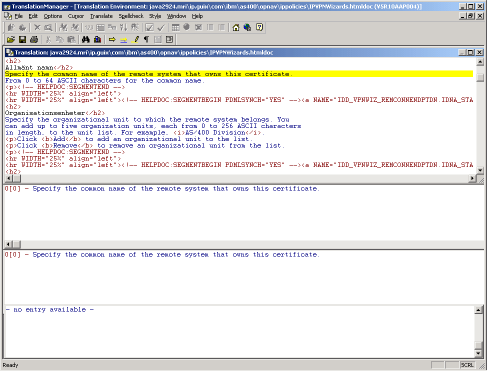Click bottom pane scrollbar down arrow
The image size is (487, 371).
478,353
